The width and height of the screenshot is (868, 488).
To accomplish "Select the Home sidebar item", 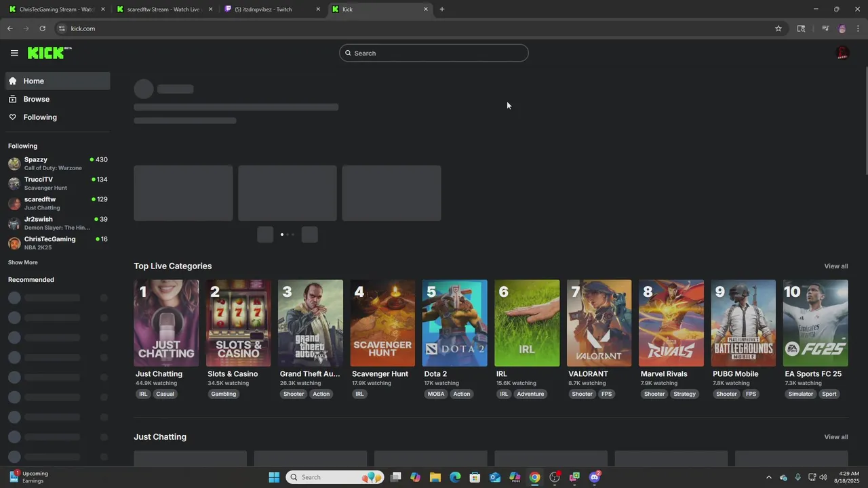I will 58,81.
